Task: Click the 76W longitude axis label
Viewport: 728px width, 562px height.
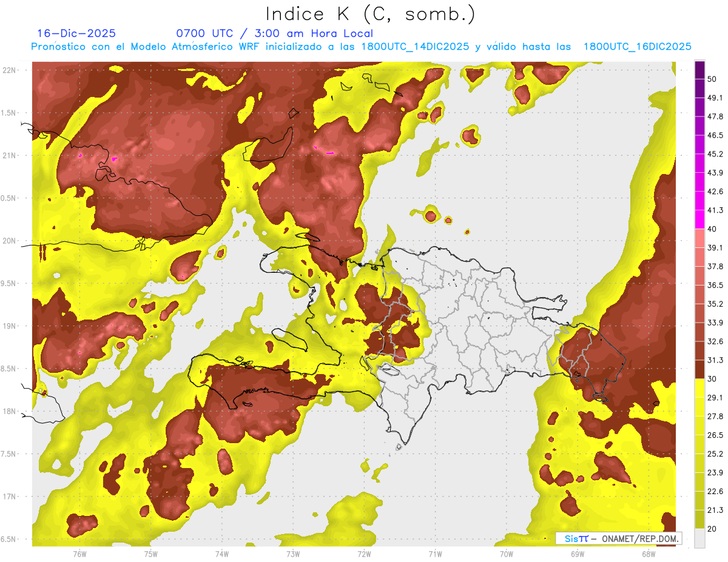Action: tap(79, 554)
